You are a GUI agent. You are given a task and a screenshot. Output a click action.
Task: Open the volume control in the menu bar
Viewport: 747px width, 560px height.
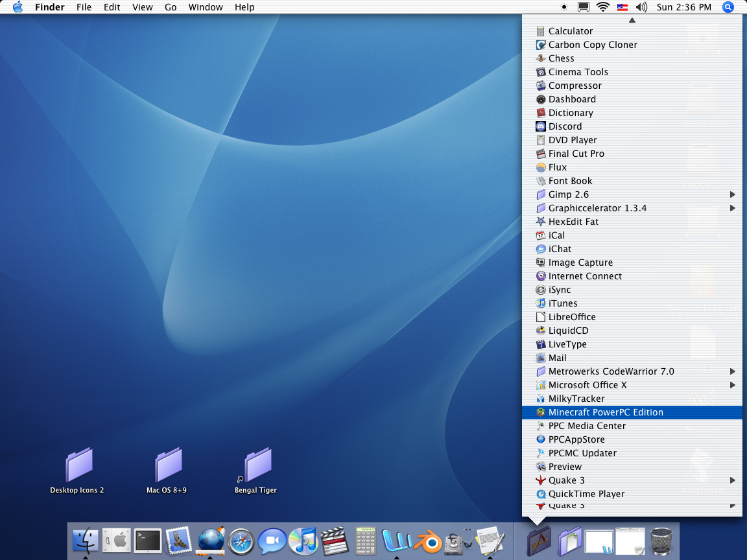pos(641,7)
